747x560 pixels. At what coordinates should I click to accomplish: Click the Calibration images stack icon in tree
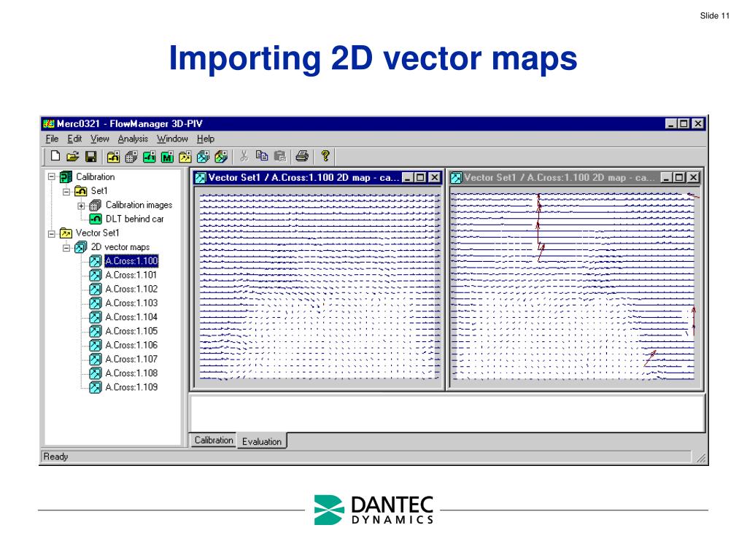point(96,205)
